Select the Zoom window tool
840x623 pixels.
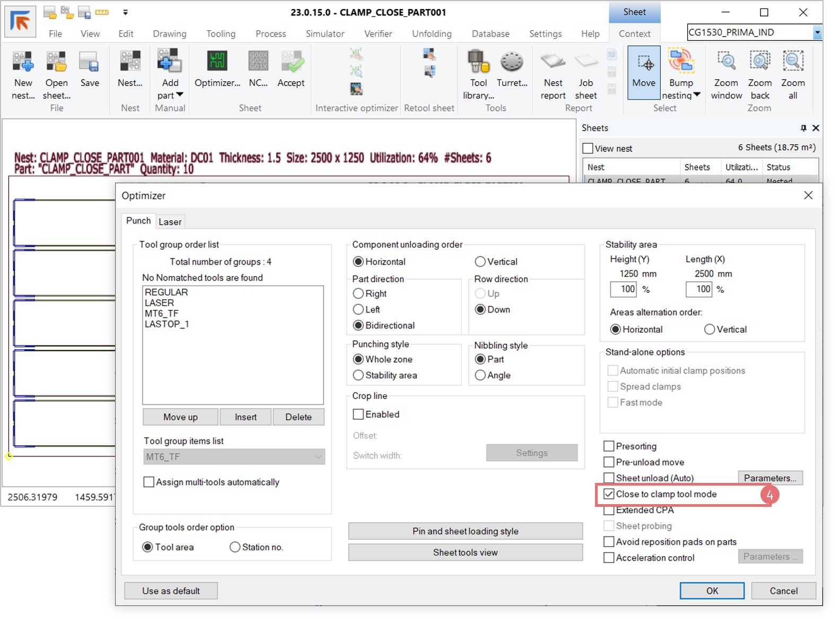pos(726,63)
